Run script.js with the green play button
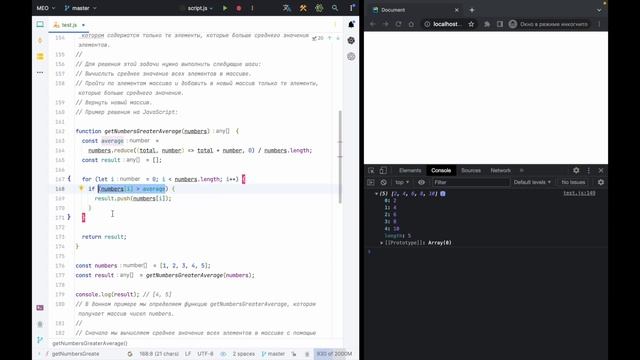This screenshot has height=360, width=640. coord(225,8)
